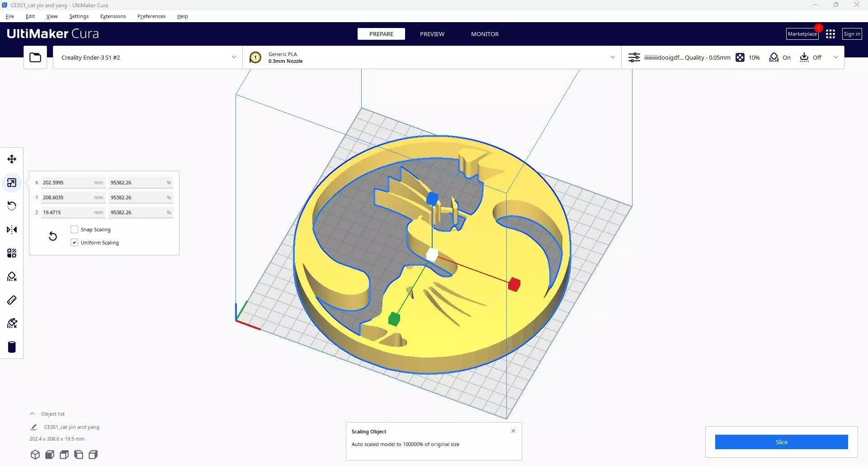The height and width of the screenshot is (465, 868).
Task: Select the Measure tool
Action: pos(12,300)
